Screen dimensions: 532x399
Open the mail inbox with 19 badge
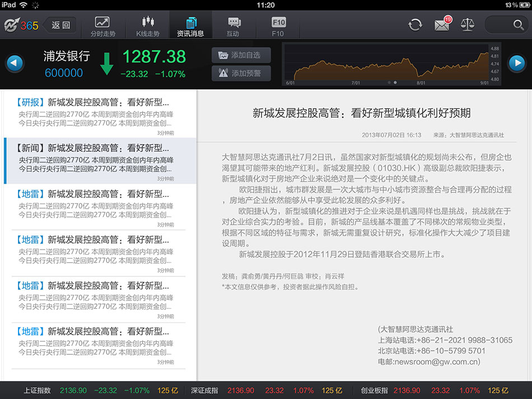click(442, 25)
